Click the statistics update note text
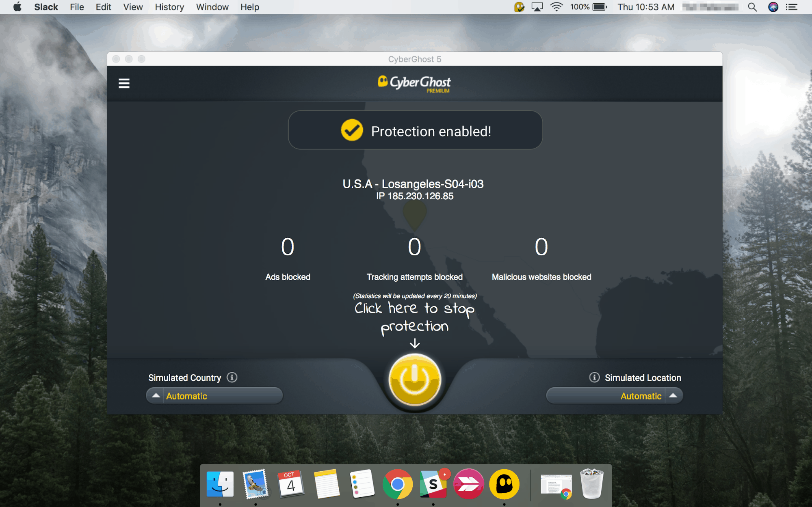This screenshot has width=812, height=507. (415, 296)
